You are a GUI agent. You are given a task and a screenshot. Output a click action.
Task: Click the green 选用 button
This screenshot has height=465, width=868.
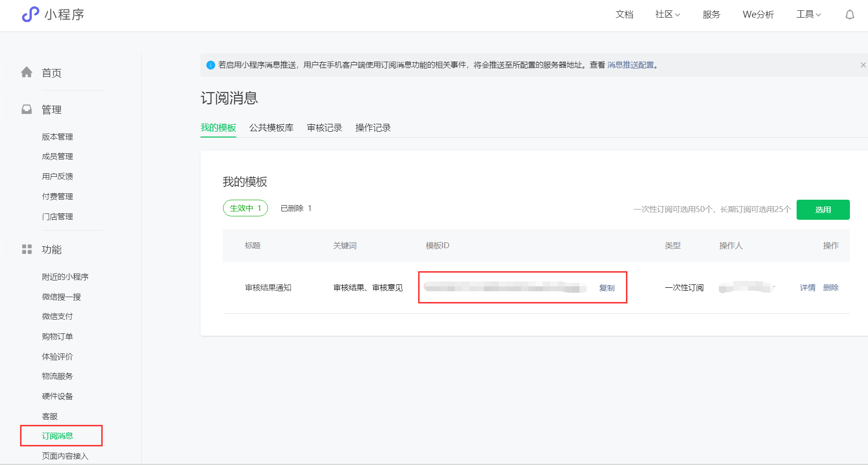[823, 209]
